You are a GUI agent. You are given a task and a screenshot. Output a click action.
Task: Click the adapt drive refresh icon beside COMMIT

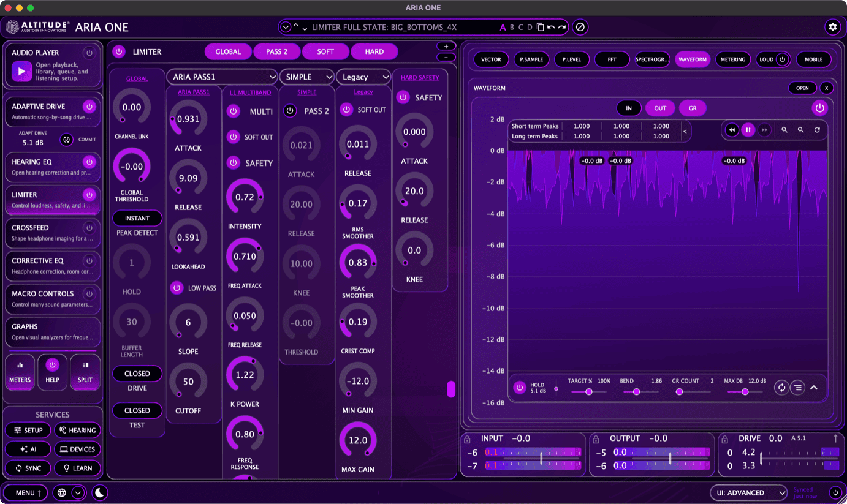[x=66, y=140]
